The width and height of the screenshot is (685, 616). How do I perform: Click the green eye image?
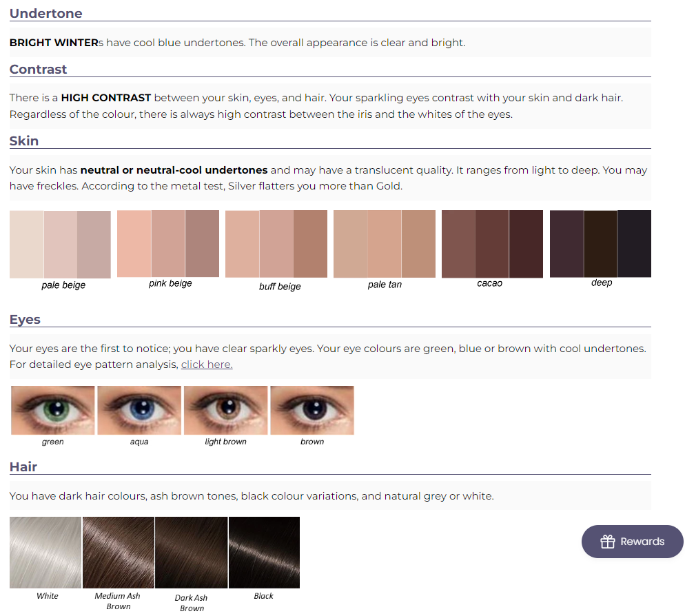coord(53,410)
